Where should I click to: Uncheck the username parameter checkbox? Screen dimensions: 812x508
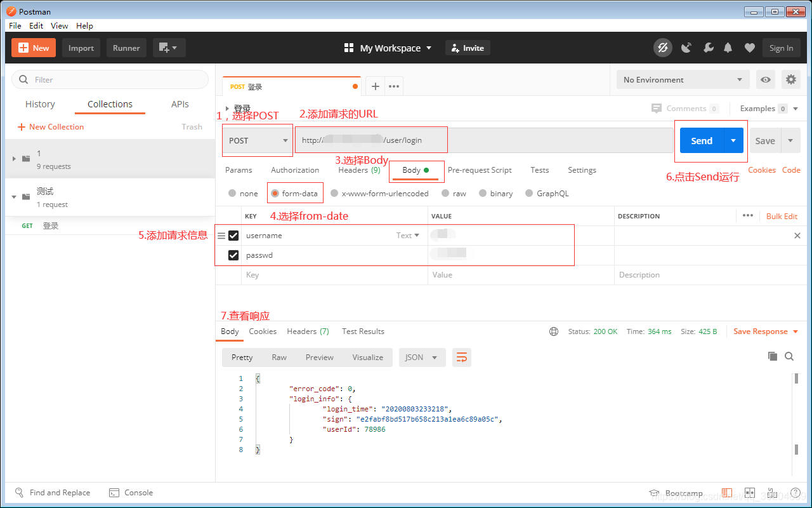pyautogui.click(x=233, y=236)
